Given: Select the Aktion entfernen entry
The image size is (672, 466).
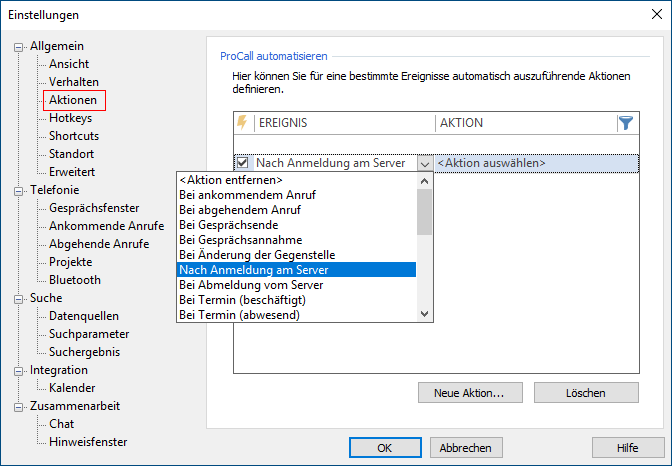Looking at the screenshot, I should 224,180.
